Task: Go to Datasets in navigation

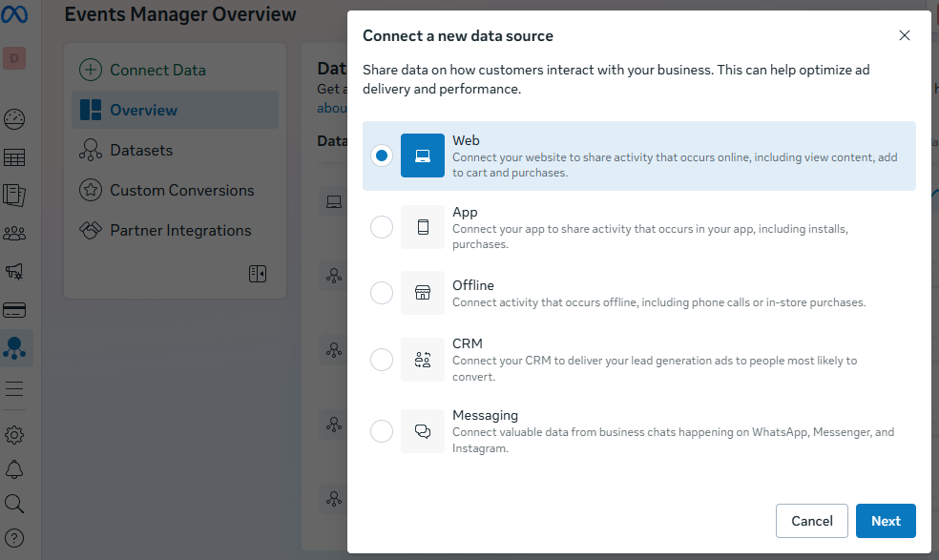Action: click(x=141, y=150)
